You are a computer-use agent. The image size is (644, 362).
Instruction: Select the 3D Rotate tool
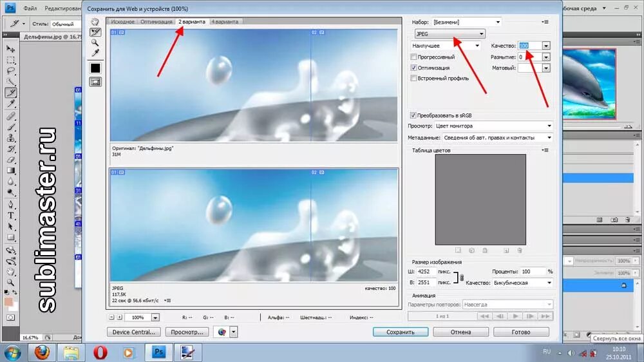[x=11, y=250]
